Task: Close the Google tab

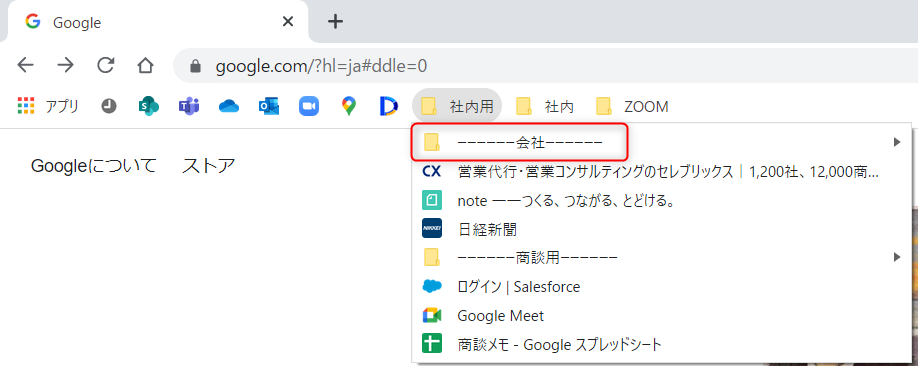Action: click(x=287, y=22)
